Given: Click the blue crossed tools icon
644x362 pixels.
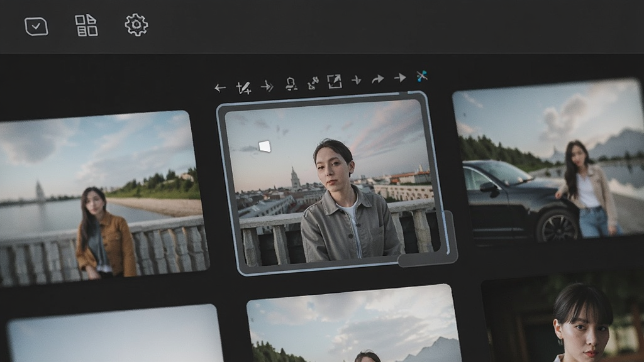Looking at the screenshot, I should pos(422,76).
